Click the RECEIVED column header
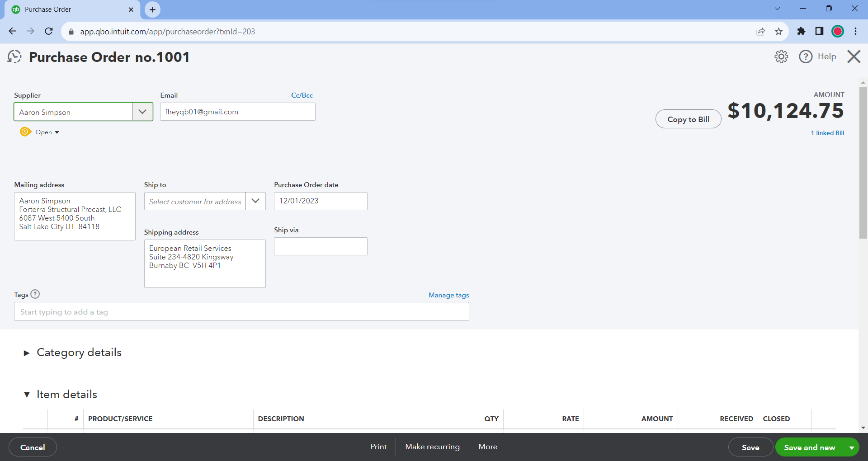Screen dimensions: 868x461 (x=736, y=419)
